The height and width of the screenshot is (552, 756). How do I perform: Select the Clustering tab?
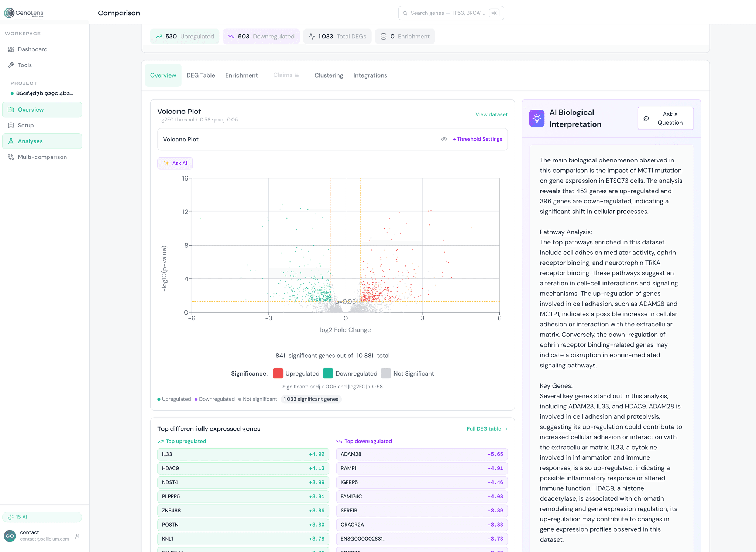(x=329, y=75)
